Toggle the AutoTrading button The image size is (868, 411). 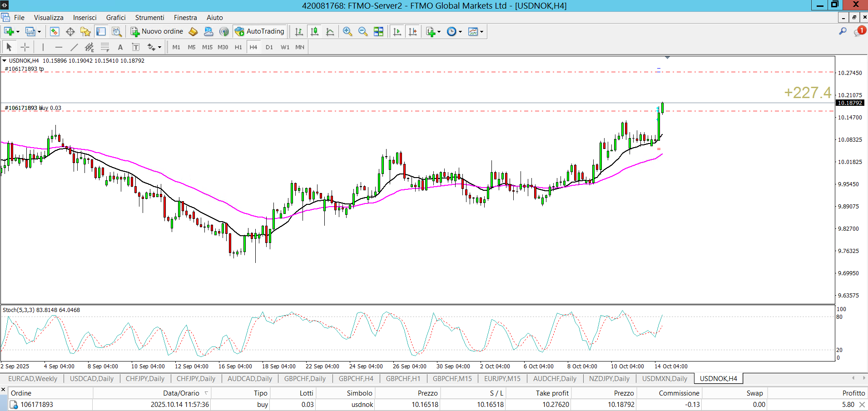260,31
